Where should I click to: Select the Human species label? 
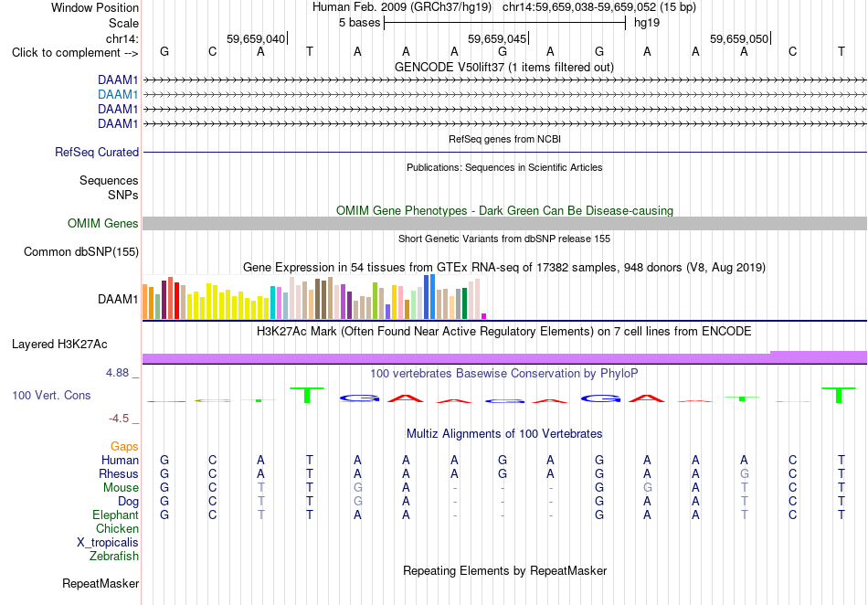click(x=120, y=460)
